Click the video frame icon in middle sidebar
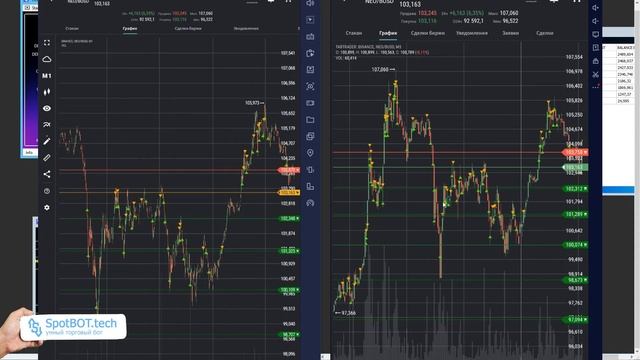The height and width of the screenshot is (360, 640). (x=310, y=103)
